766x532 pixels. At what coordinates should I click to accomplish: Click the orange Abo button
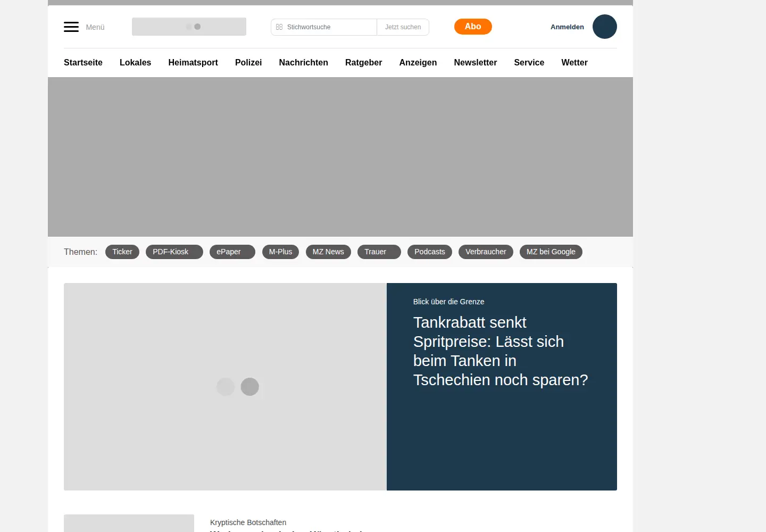(473, 27)
